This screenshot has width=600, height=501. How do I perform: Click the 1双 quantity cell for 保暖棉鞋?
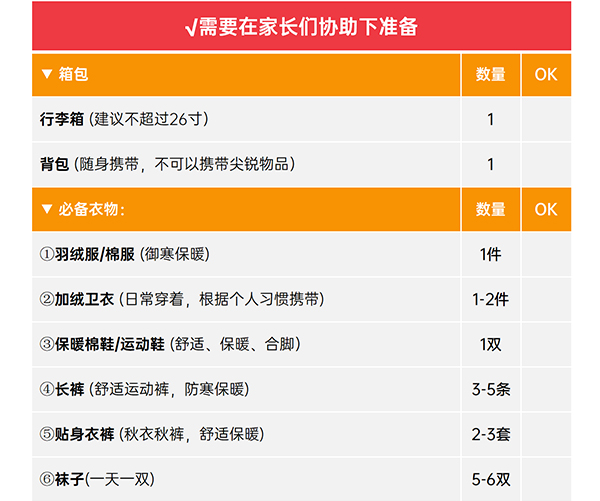coord(490,344)
